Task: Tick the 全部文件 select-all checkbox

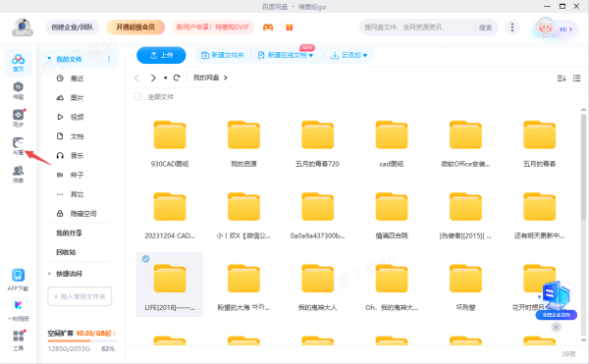Action: [x=137, y=97]
